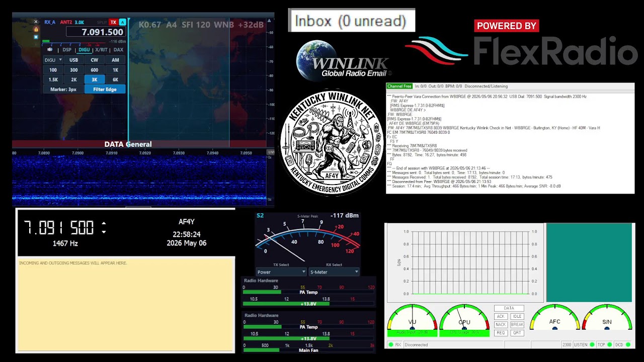The image size is (644, 362).
Task: Click the NACK indicator box
Action: 501,324
